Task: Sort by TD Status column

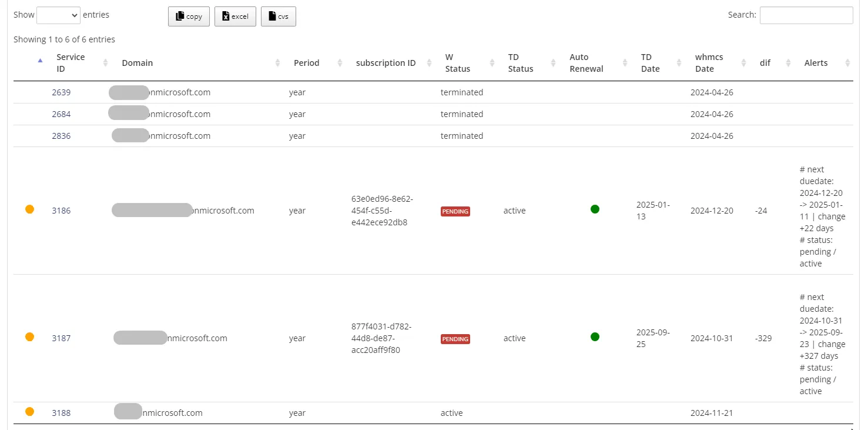Action: pos(520,63)
